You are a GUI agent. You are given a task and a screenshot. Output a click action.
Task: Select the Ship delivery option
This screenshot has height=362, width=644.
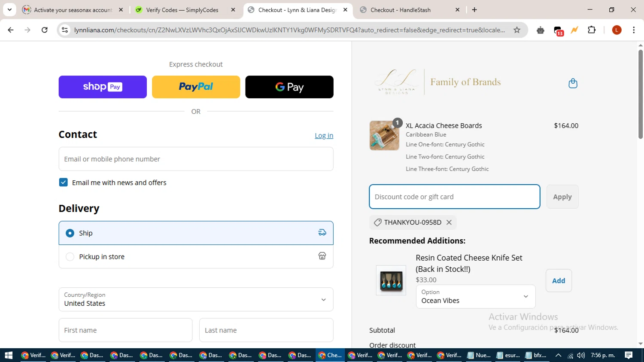click(x=196, y=233)
